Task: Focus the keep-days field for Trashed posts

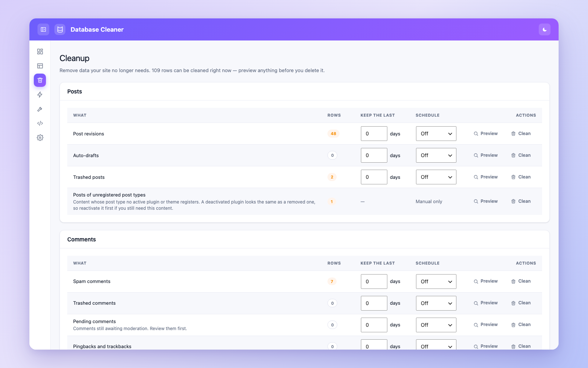Action: (374, 177)
